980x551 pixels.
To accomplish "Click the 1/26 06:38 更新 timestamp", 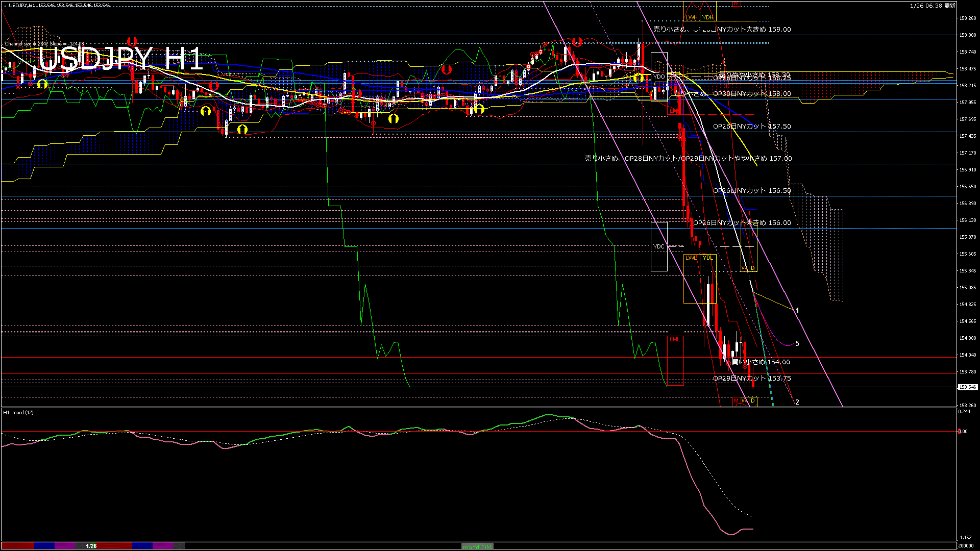I will [x=932, y=6].
